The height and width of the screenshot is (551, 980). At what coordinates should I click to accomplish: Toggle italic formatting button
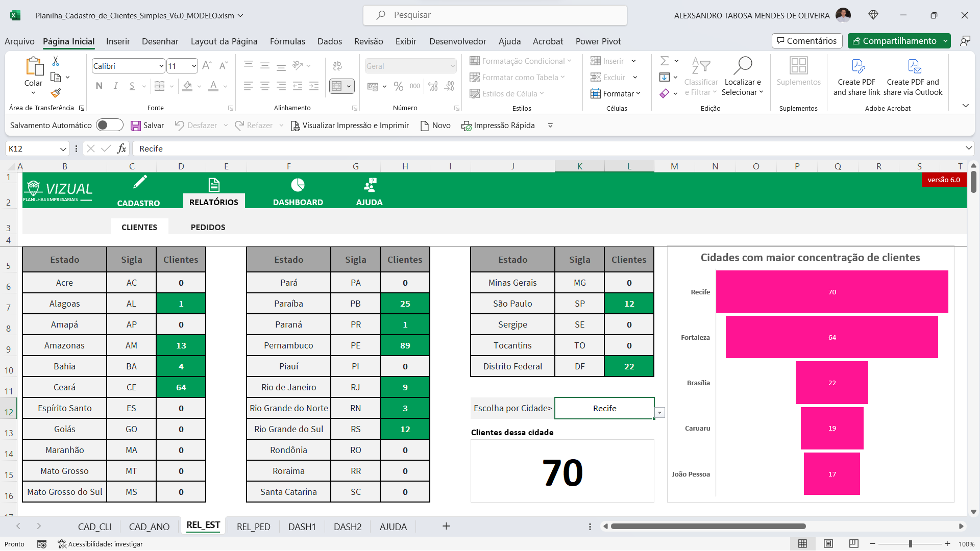point(116,86)
